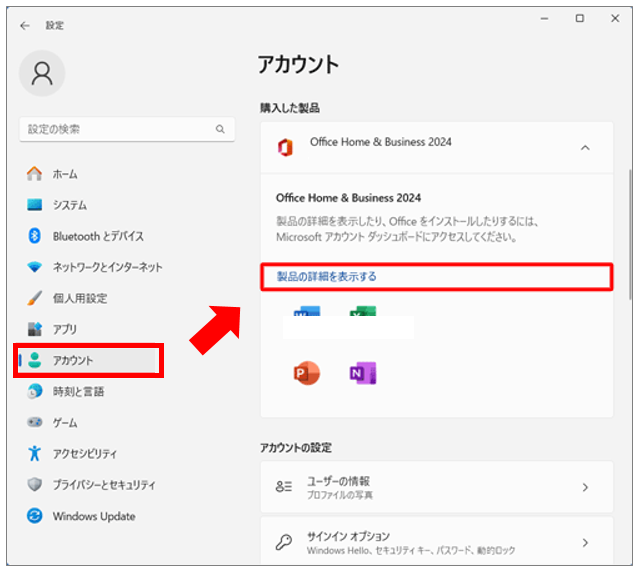The image size is (638, 574).
Task: Open the サインイン オプション settings row
Action: pos(437,542)
